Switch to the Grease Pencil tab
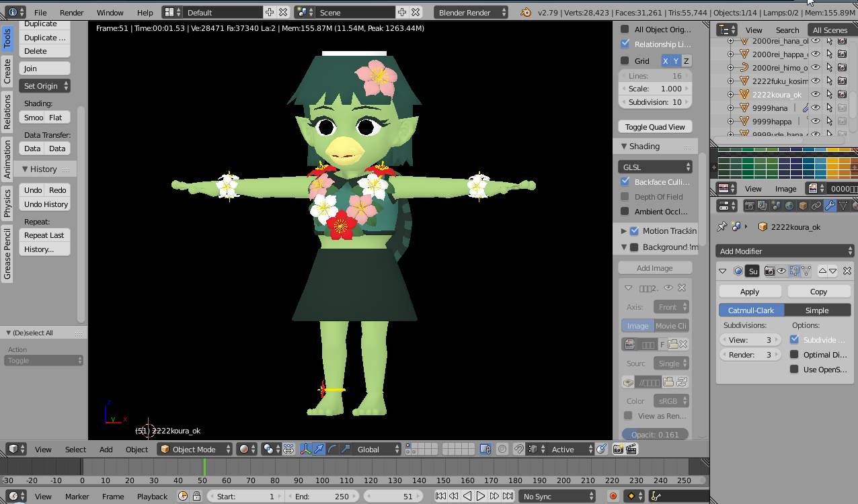This screenshot has width=858, height=504. (x=7, y=253)
